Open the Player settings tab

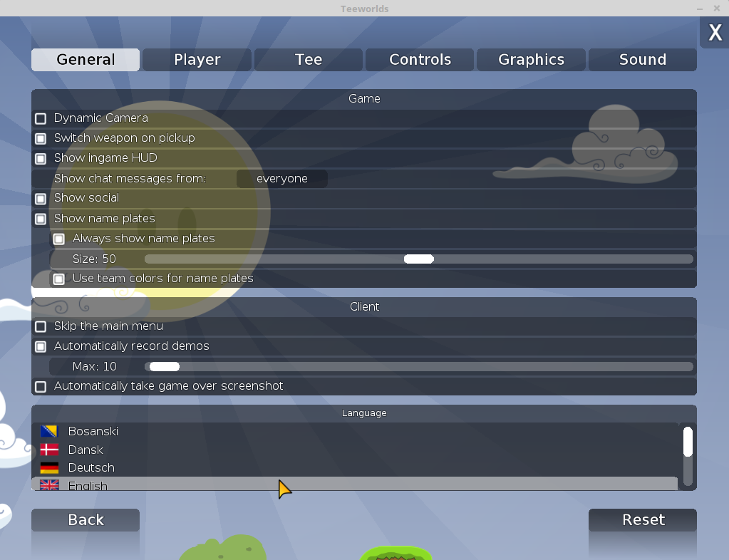[197, 60]
